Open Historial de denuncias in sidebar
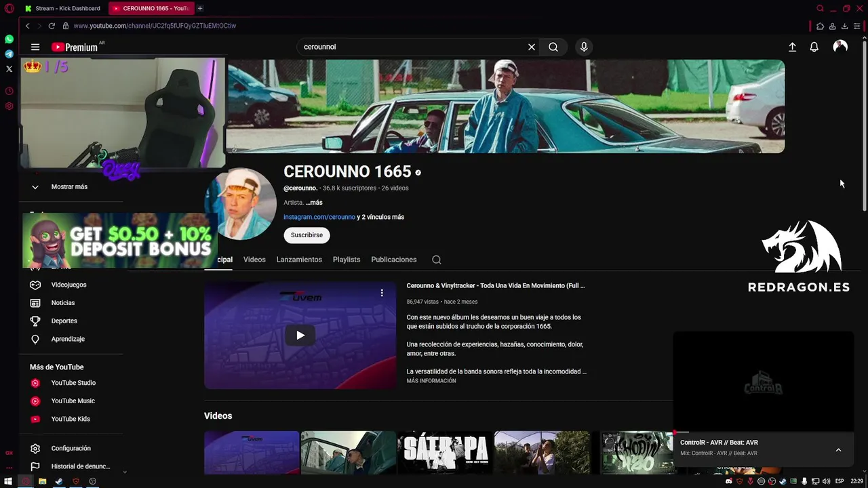Image resolution: width=868 pixels, height=488 pixels. (x=80, y=466)
